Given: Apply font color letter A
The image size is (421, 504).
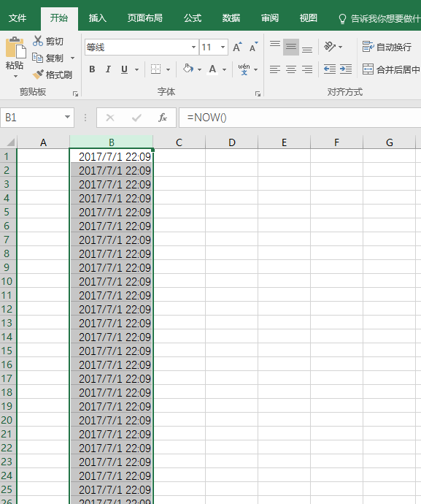Looking at the screenshot, I should [x=212, y=69].
